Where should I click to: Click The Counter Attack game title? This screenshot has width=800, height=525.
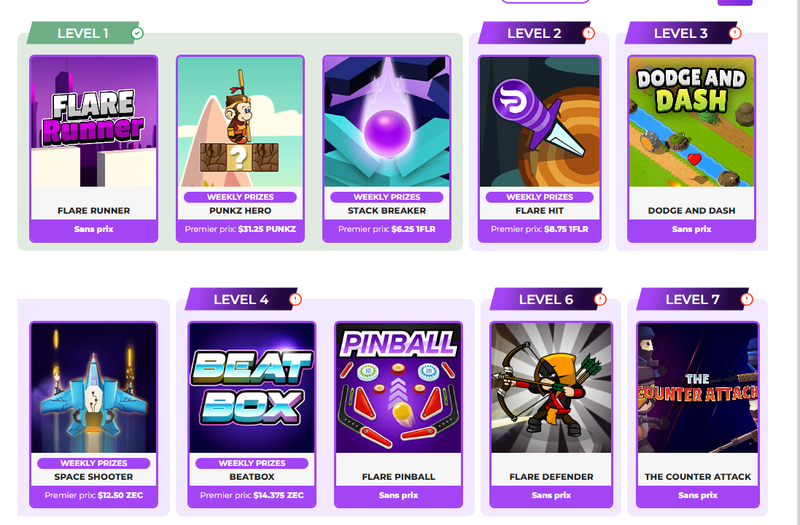pyautogui.click(x=697, y=477)
